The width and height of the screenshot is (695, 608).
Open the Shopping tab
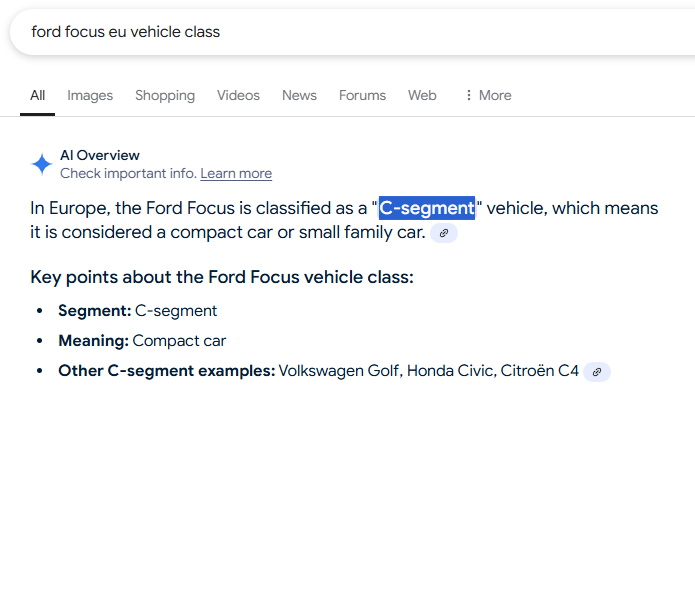click(x=165, y=95)
